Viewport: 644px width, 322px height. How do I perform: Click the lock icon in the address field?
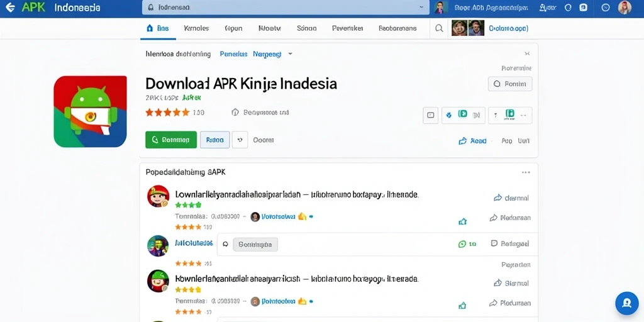coord(151,8)
